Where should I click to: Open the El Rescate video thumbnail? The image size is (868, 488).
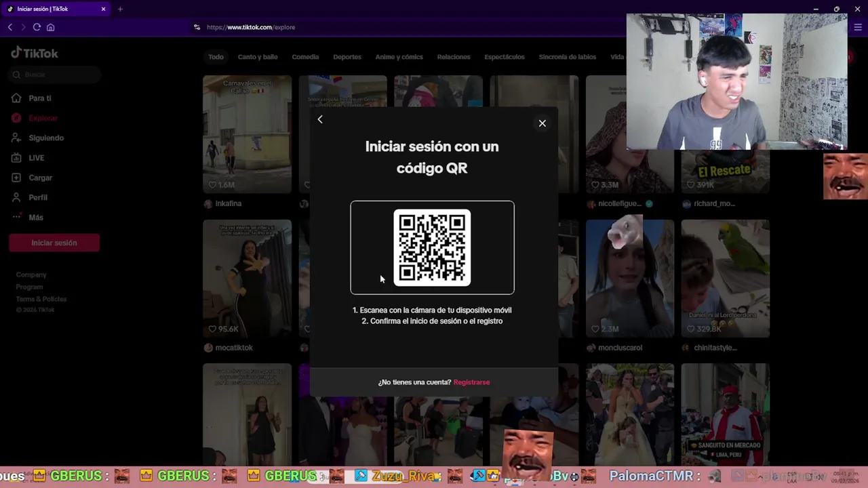(725, 171)
